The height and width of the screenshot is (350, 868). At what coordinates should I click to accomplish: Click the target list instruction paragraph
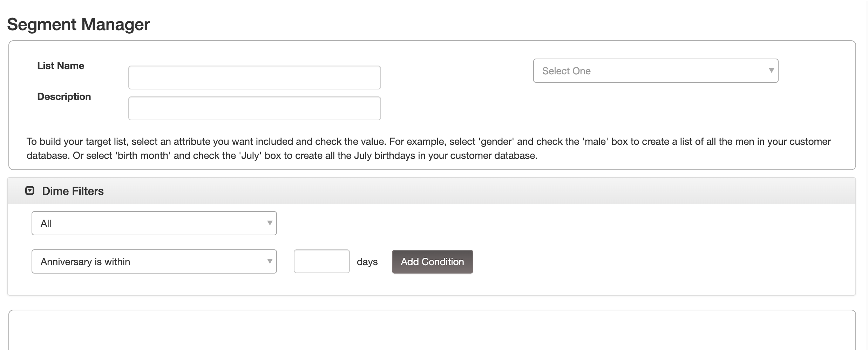click(429, 149)
